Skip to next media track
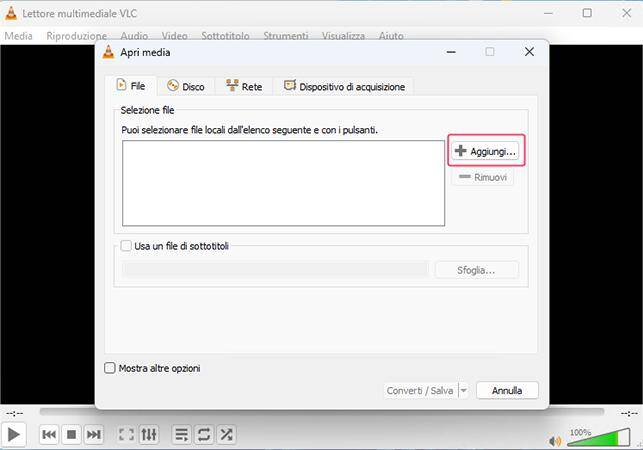Viewport: 643px width, 450px height. 93,434
